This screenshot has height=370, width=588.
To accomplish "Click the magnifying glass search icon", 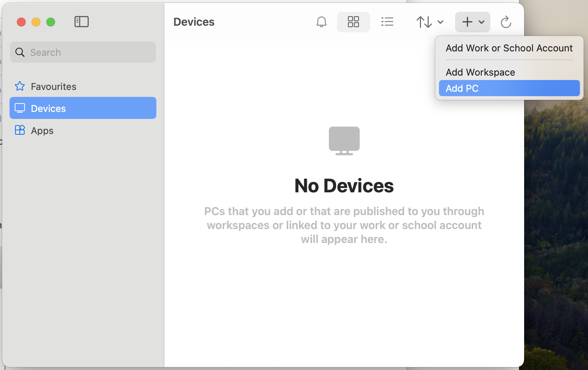I will pos(20,52).
